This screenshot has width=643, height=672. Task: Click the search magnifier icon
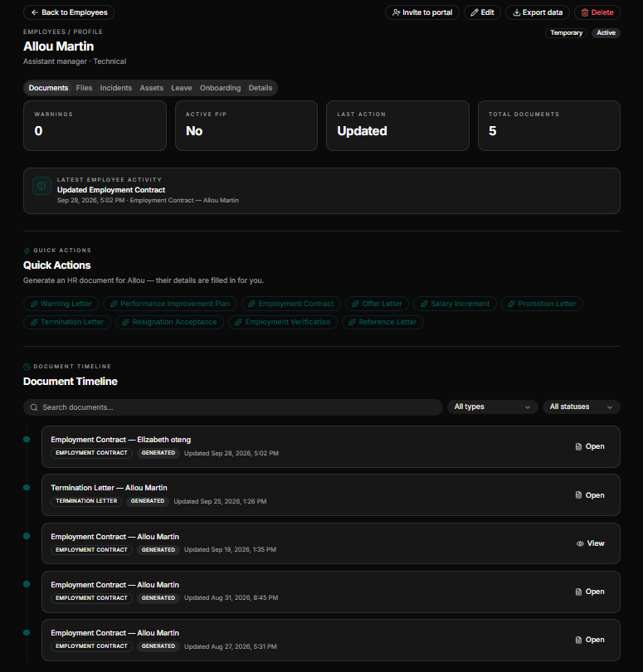click(x=34, y=407)
